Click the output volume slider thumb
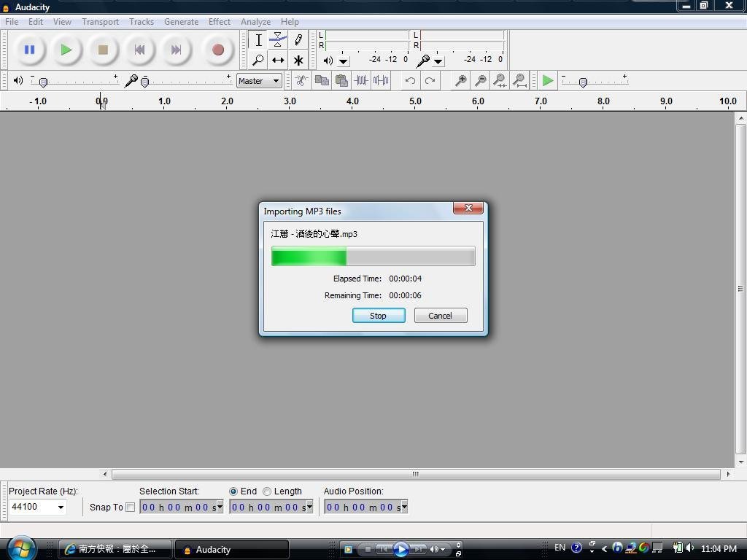This screenshot has height=560, width=747. tap(43, 82)
